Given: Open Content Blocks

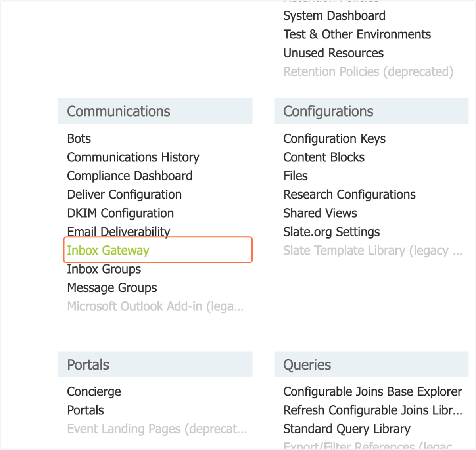Looking at the screenshot, I should pos(324,157).
